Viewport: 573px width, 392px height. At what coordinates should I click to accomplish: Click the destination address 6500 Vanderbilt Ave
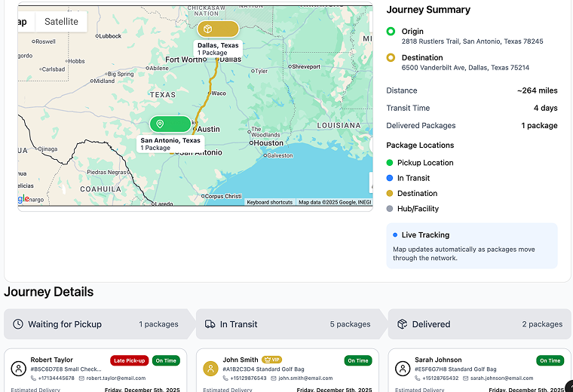coord(466,68)
